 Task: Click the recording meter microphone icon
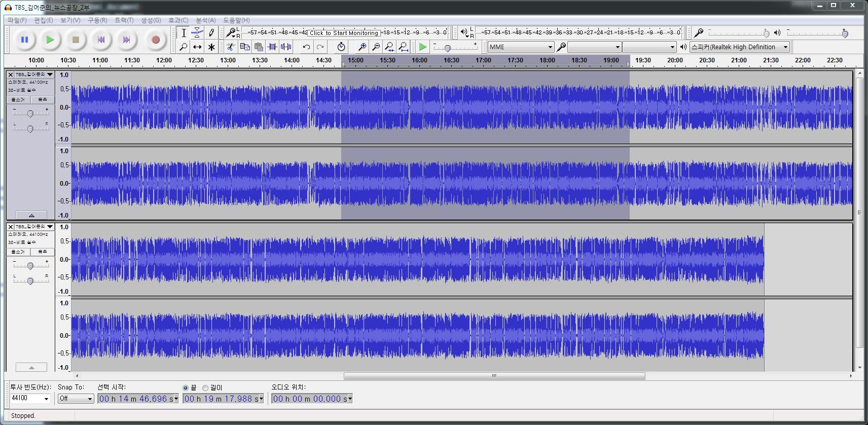231,32
